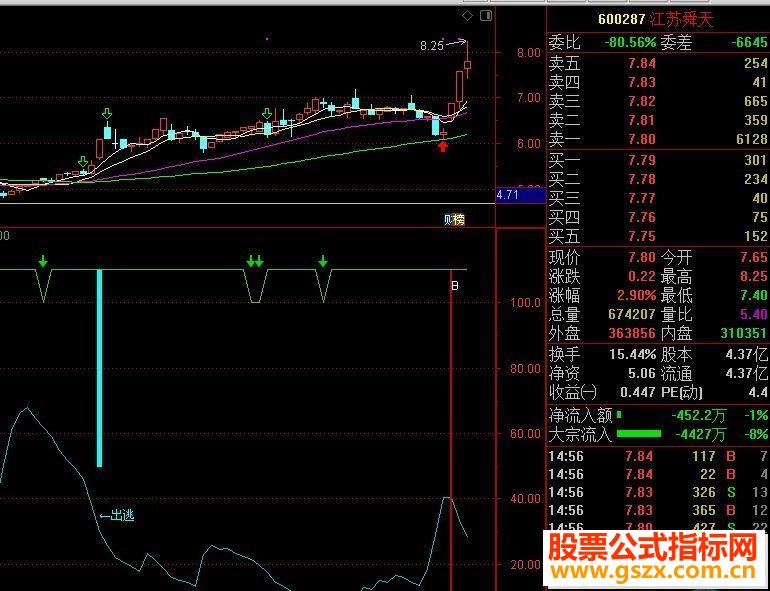Click the 大宗流入 amount -4427万
770x591 pixels.
coord(701,435)
